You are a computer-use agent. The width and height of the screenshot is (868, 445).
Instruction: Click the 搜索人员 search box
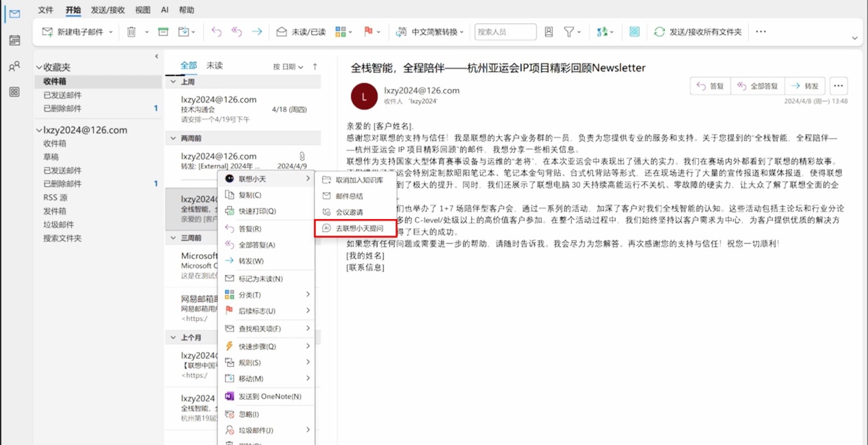pos(505,31)
